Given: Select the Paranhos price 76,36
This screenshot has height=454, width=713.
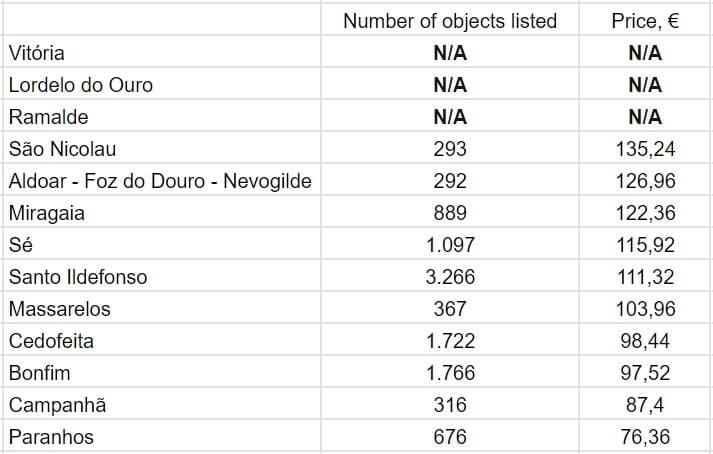Looking at the screenshot, I should click(x=645, y=437).
